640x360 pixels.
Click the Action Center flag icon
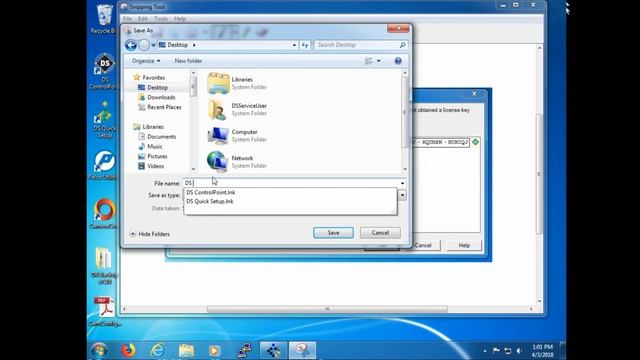tap(496, 351)
